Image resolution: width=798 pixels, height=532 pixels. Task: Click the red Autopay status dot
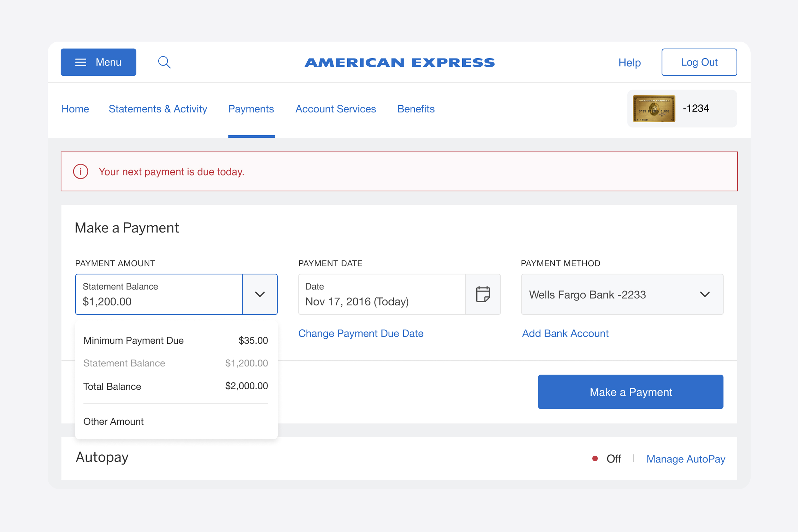pos(595,458)
